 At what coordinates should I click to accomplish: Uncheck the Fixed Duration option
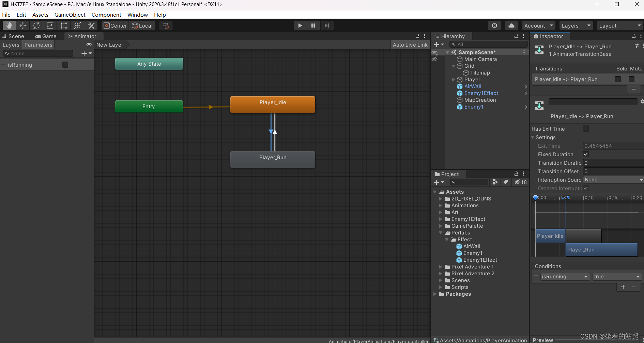[586, 154]
